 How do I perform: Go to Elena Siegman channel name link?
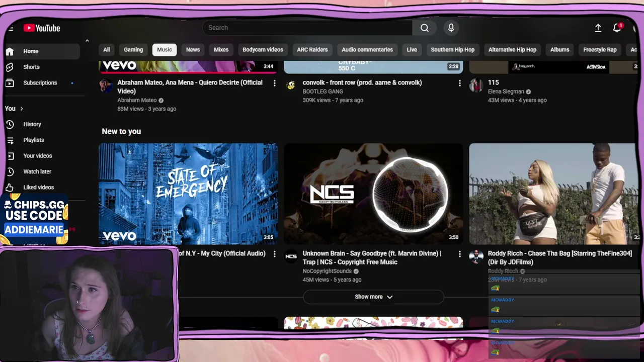(x=506, y=92)
